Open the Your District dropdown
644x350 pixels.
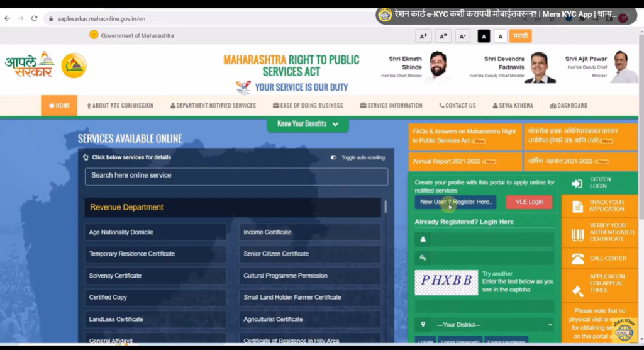coord(484,325)
